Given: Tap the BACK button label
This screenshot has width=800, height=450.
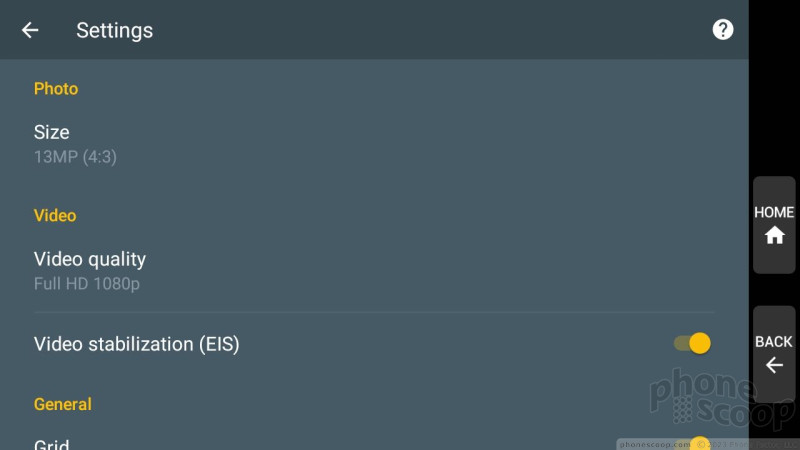Looking at the screenshot, I should (x=774, y=342).
